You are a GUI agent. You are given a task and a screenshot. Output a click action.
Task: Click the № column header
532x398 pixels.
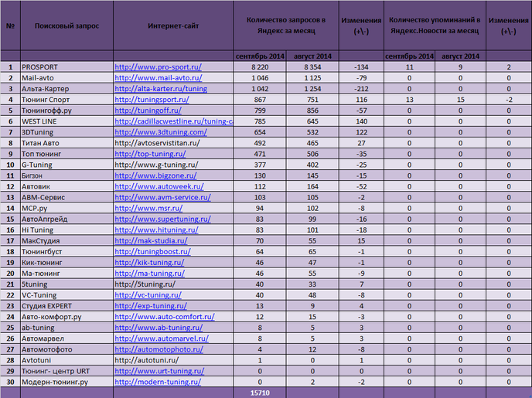pyautogui.click(x=10, y=26)
